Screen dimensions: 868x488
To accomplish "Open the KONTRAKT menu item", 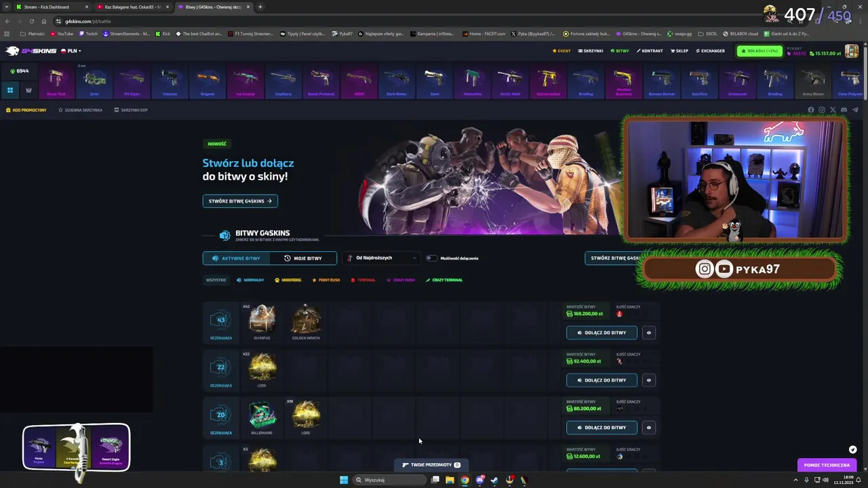I will pyautogui.click(x=649, y=51).
